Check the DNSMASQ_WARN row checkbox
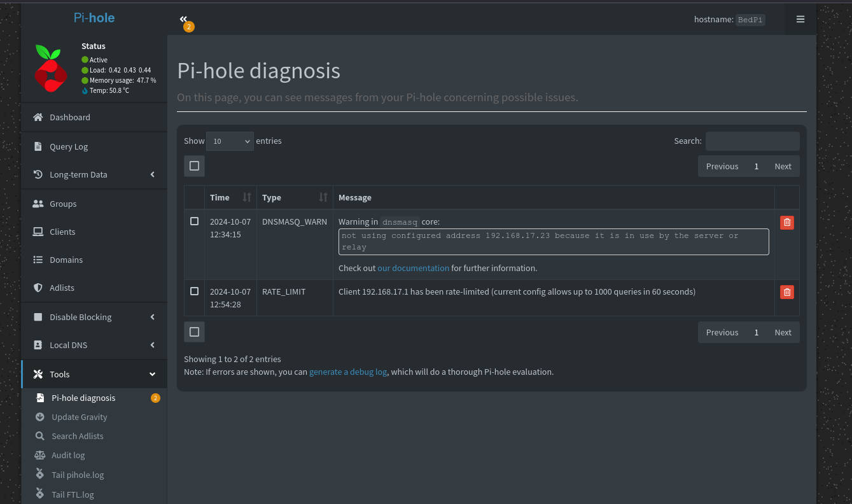Screen dimensions: 852x504 (195, 221)
